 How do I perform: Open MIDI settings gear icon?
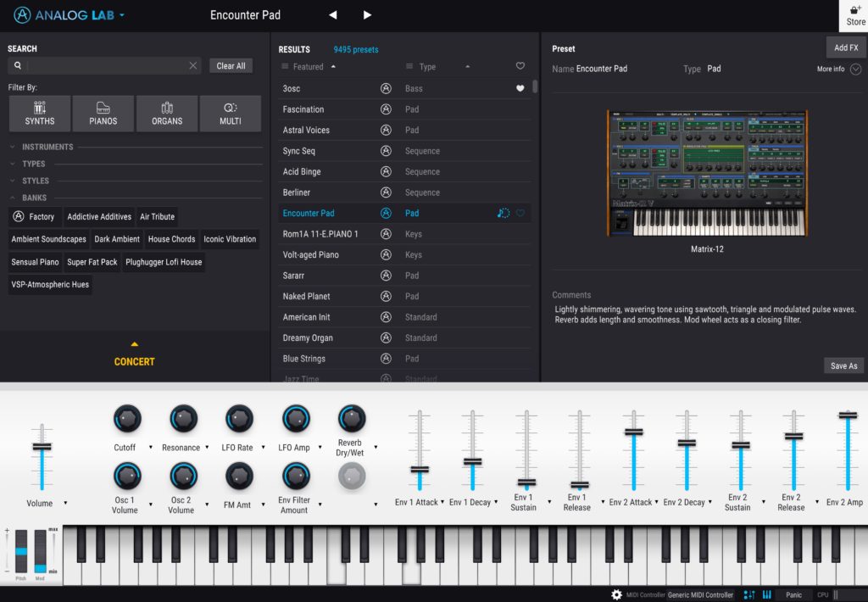click(x=616, y=595)
